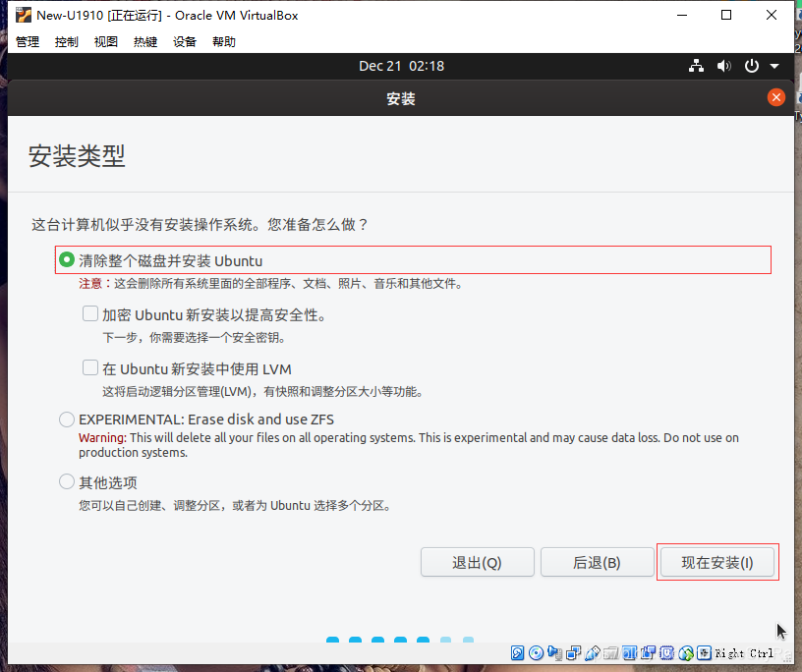
Task: Minimize the VirtualBox window
Action: click(682, 15)
